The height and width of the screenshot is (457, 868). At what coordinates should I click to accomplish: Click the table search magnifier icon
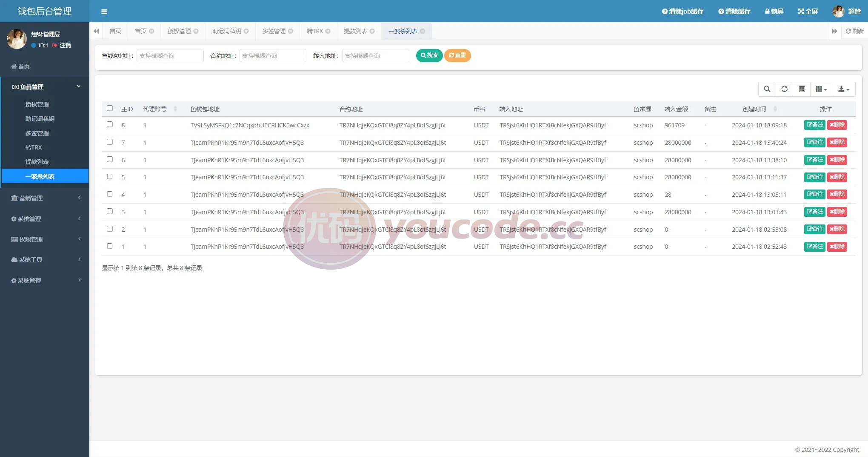(x=767, y=89)
